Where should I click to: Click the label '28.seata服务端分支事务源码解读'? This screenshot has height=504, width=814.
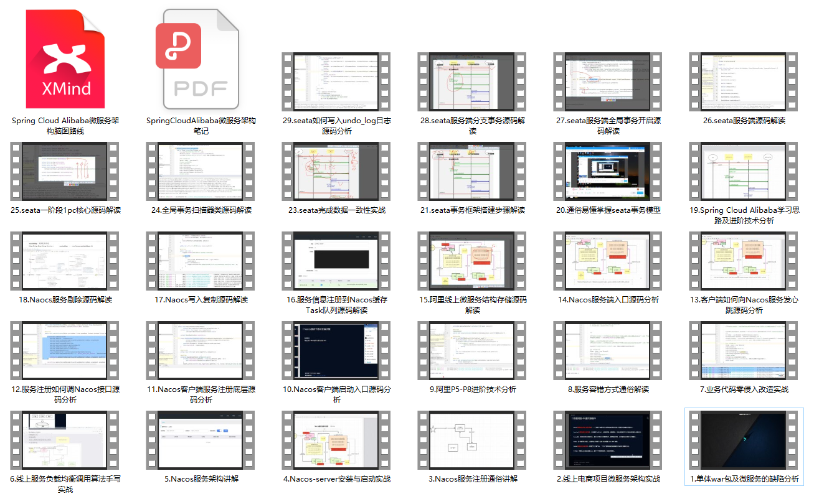[473, 126]
